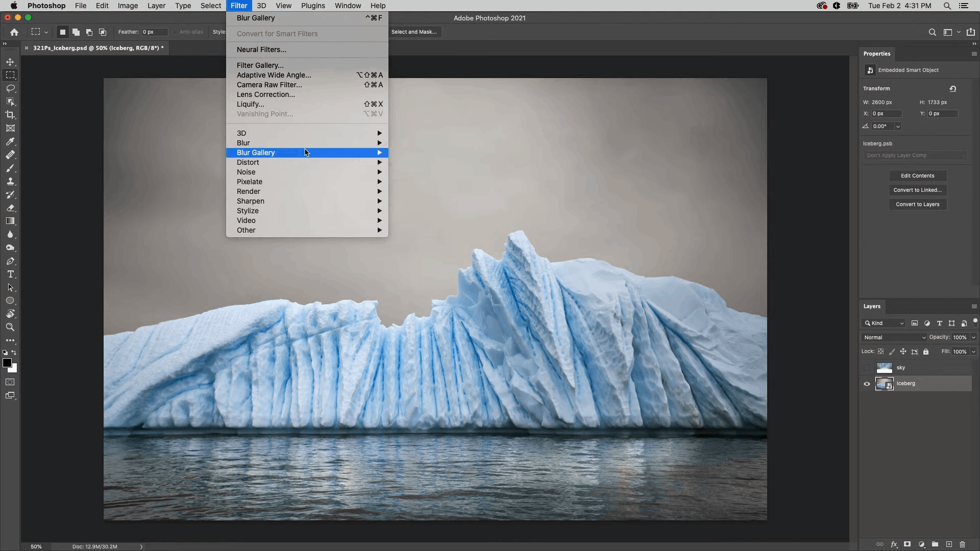Select the Brush tool

pos(10,168)
